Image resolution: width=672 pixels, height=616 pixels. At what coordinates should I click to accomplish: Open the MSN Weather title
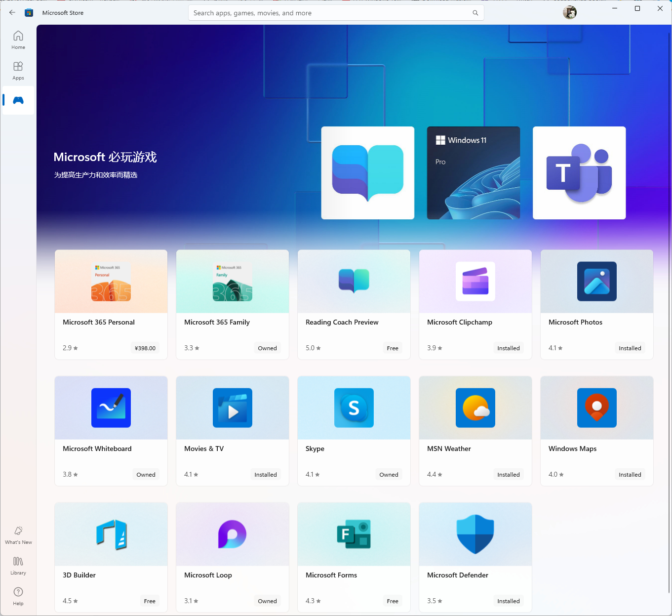[449, 449]
